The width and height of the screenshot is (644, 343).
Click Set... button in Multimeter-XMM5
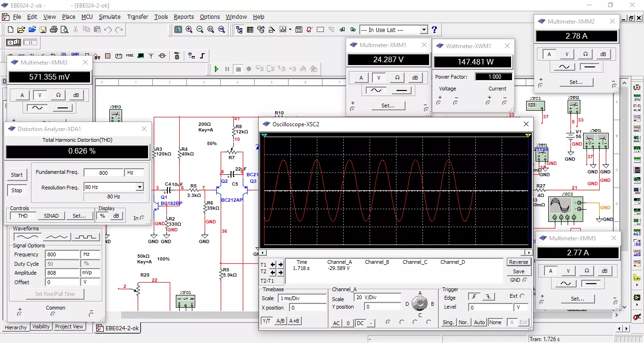pyautogui.click(x=578, y=299)
